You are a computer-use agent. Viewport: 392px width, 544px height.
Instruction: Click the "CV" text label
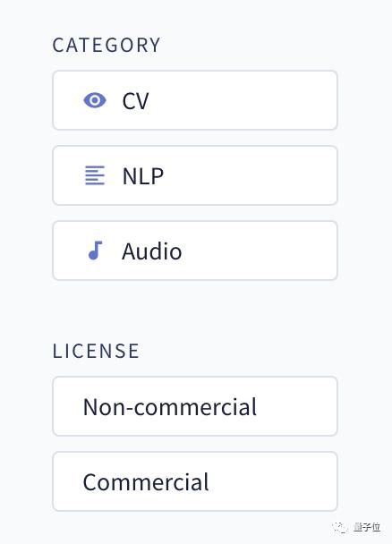135,101
